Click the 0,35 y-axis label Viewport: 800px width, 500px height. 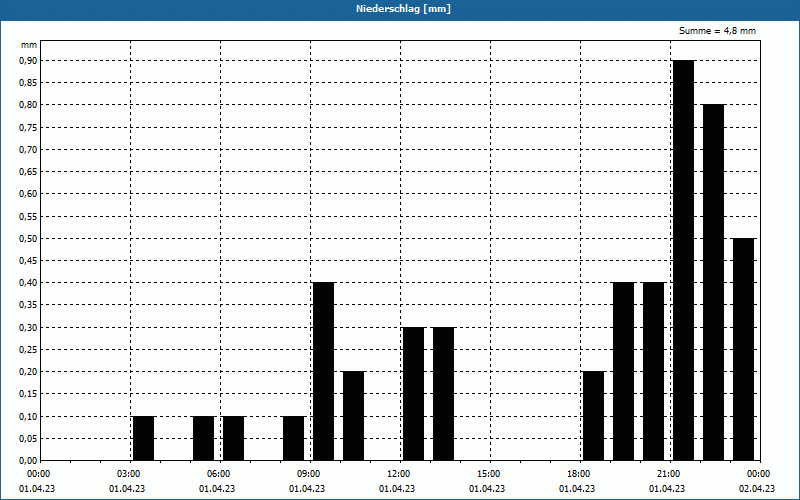tap(28, 305)
